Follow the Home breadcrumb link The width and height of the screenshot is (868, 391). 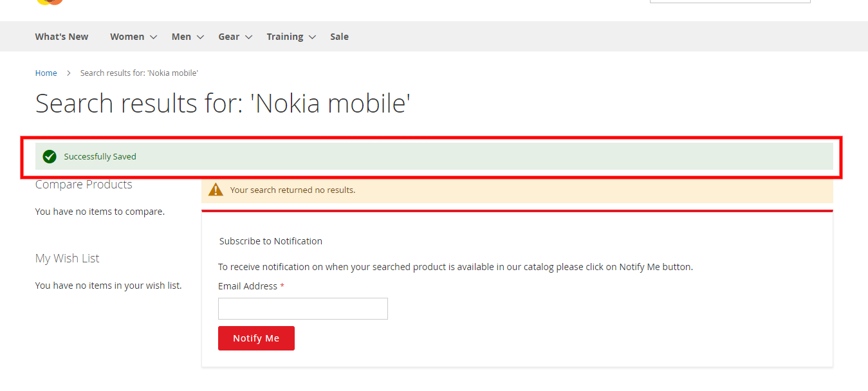[46, 73]
